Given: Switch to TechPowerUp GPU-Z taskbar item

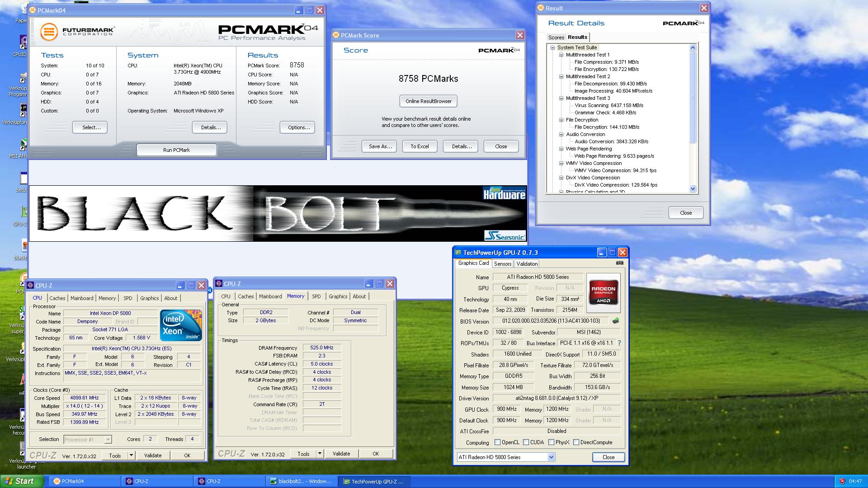Looking at the screenshot, I should [x=374, y=481].
